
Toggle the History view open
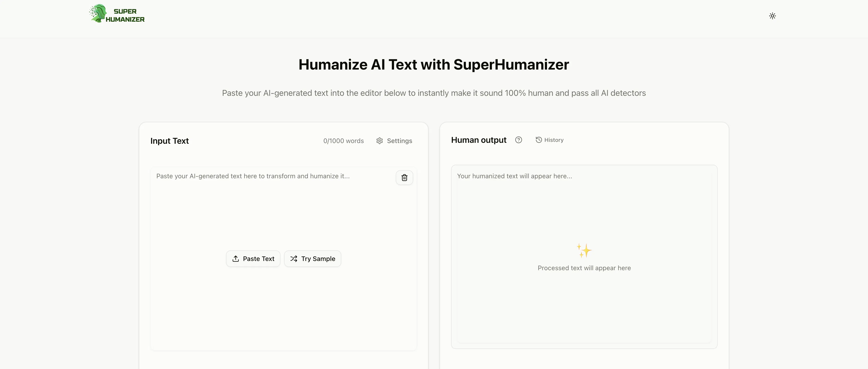coord(549,140)
